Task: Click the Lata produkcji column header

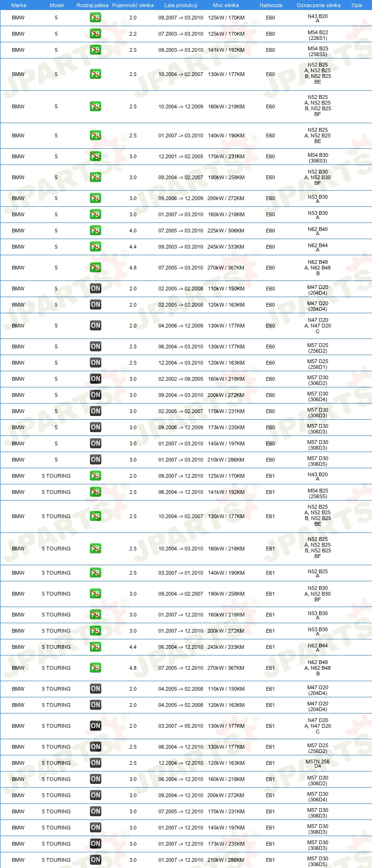Action: click(x=181, y=5)
